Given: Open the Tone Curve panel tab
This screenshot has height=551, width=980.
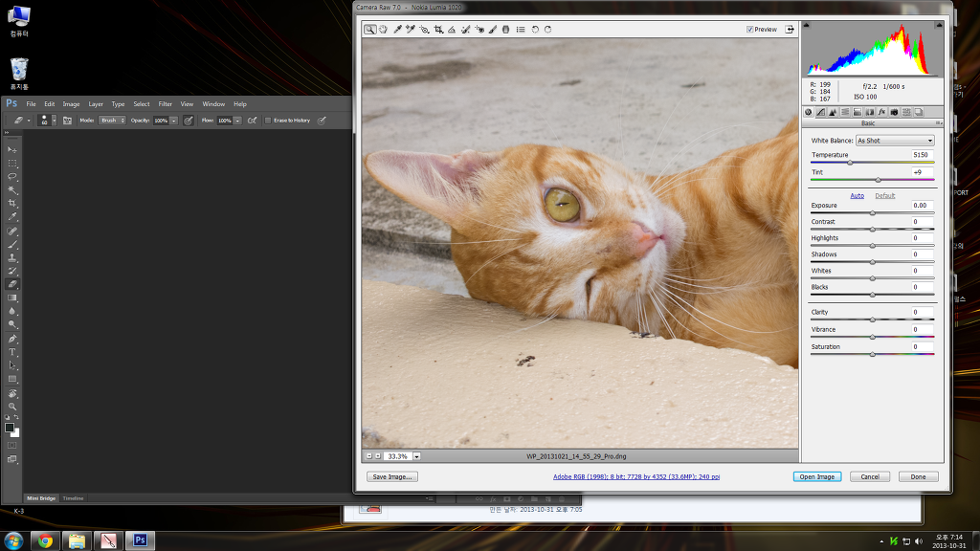Looking at the screenshot, I should [x=820, y=112].
